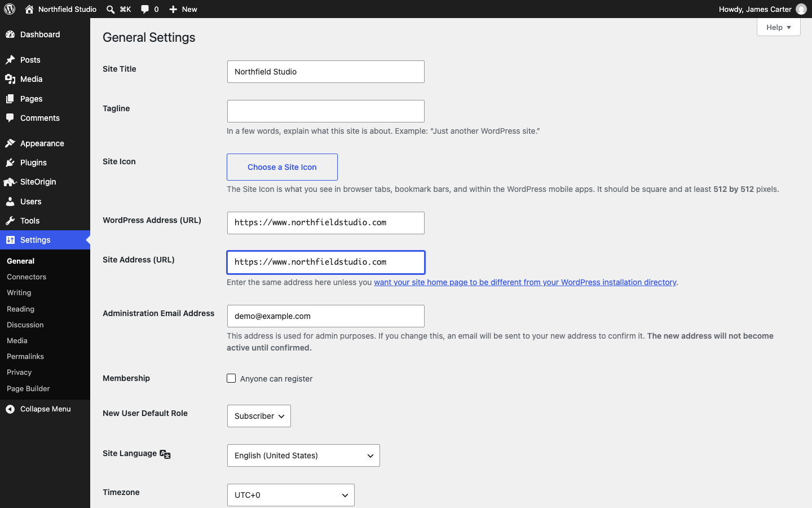Viewport: 812px width, 508px height.
Task: Click the Pages sidebar icon
Action: pos(10,99)
